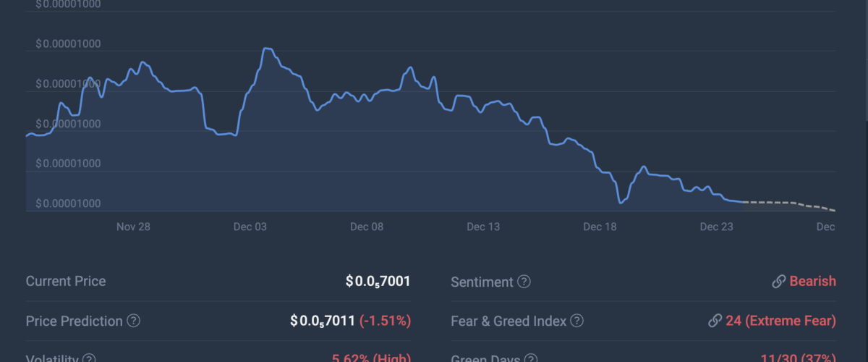Screen dimensions: 868x362
Task: Click the Price Prediction value $0.0₅7011
Action: (x=323, y=320)
